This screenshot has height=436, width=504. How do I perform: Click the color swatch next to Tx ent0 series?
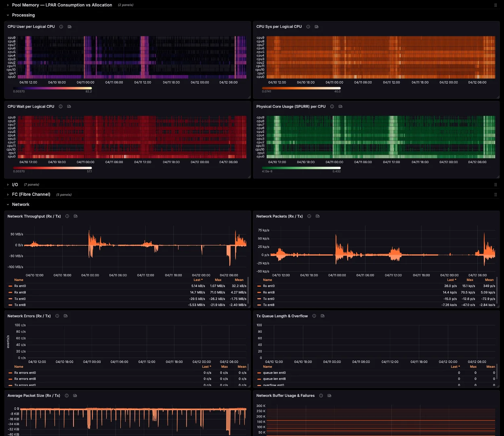(10, 299)
